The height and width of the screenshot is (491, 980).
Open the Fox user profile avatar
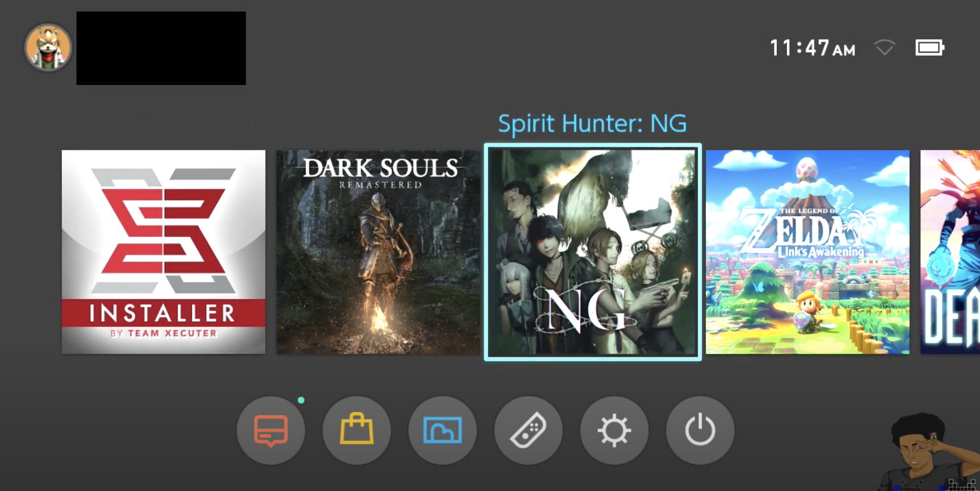[x=48, y=48]
